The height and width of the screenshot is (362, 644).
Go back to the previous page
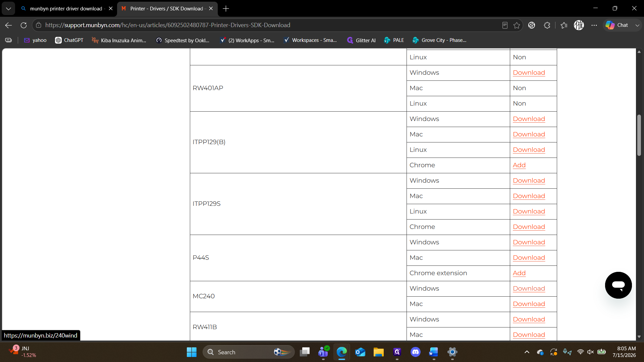[x=9, y=25]
